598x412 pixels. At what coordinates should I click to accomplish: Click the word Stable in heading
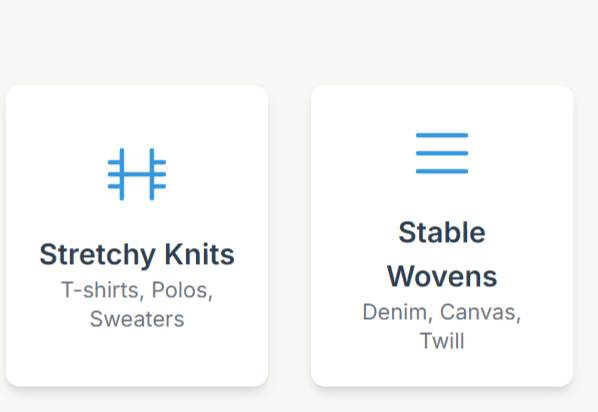(442, 232)
